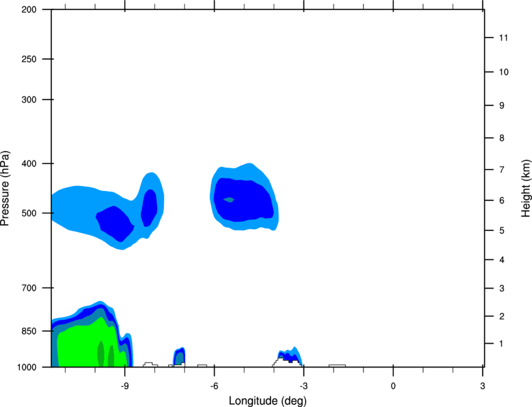Click the 'Longitude (deg)' axis title
This screenshot has height=407, width=532.
click(268, 401)
